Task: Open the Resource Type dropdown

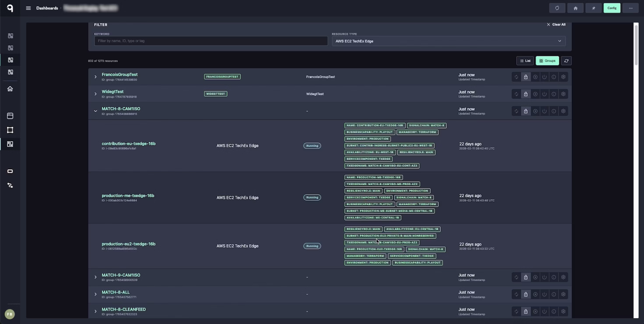Action: pos(449,41)
